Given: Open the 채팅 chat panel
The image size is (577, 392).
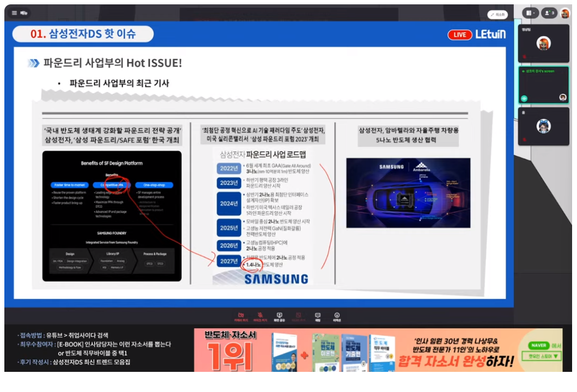Looking at the screenshot, I should [x=318, y=317].
